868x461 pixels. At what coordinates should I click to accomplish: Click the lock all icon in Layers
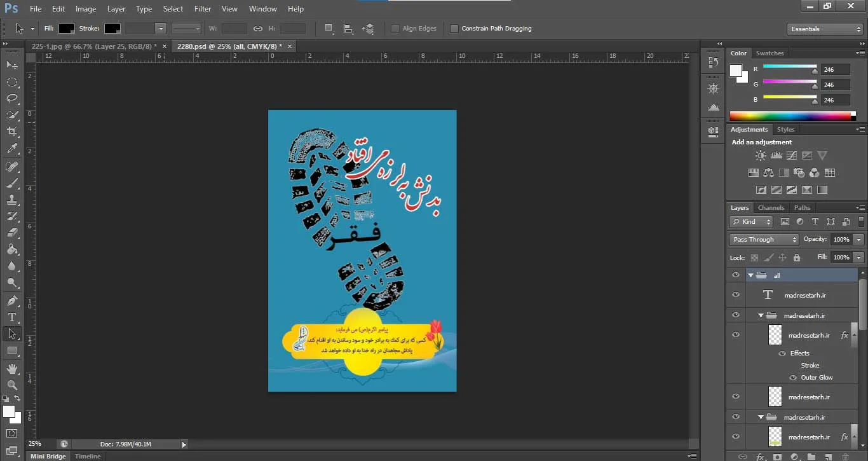click(x=796, y=258)
